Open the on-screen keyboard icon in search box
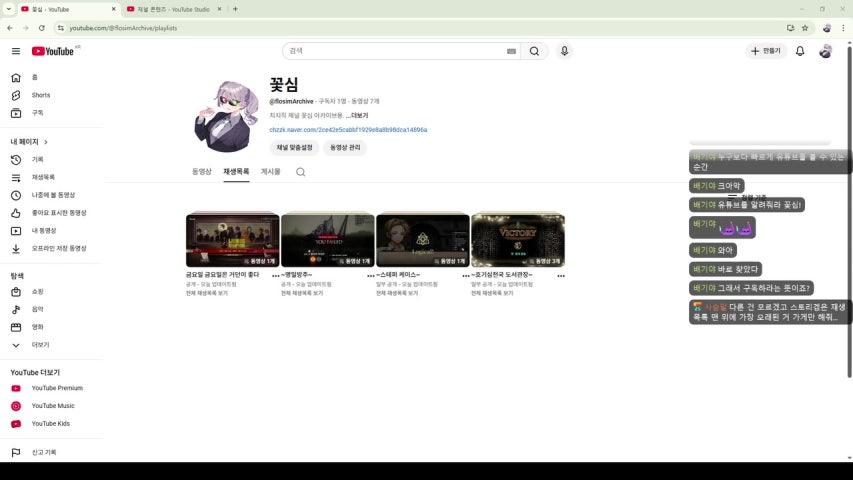The image size is (853, 480). 511,51
